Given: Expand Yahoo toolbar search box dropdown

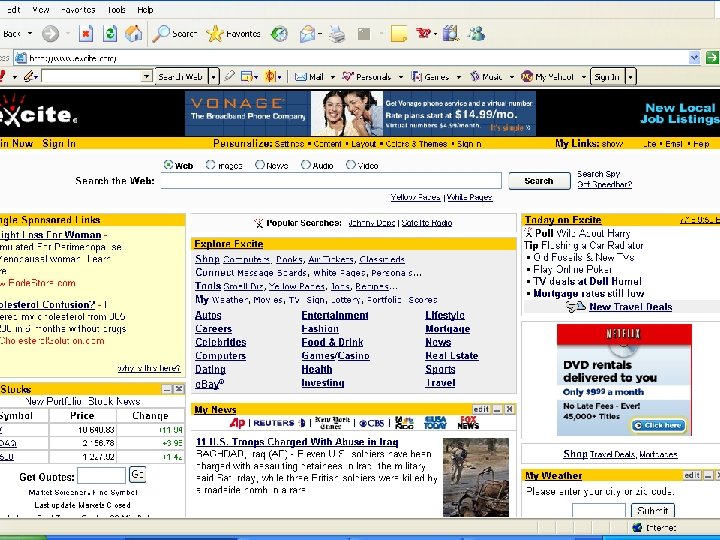Looking at the screenshot, I should (x=146, y=76).
